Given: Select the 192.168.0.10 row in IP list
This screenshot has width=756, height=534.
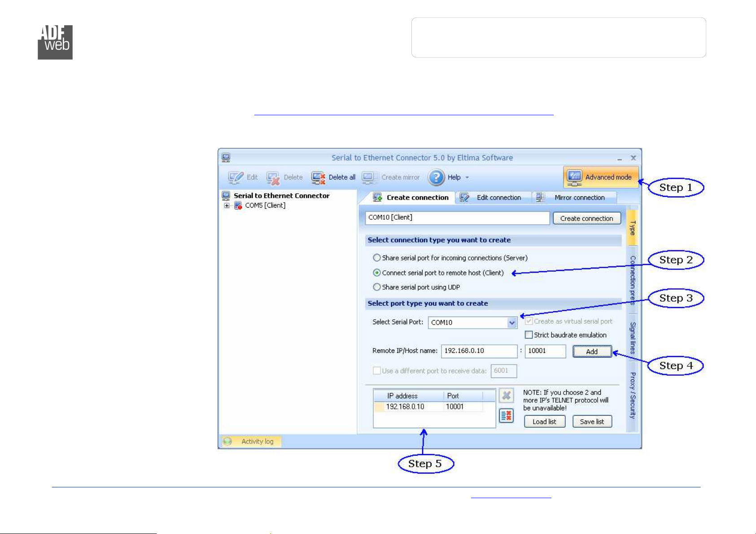Looking at the screenshot, I should 434,407.
